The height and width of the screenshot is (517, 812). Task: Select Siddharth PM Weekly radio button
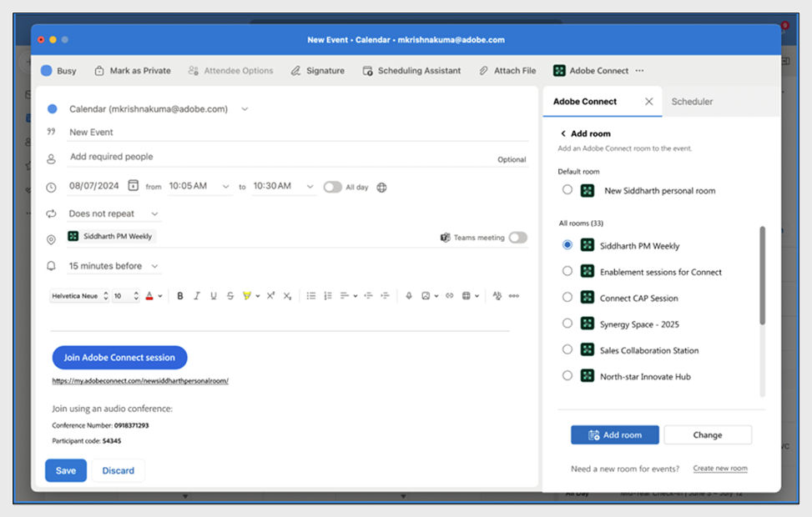tap(567, 245)
